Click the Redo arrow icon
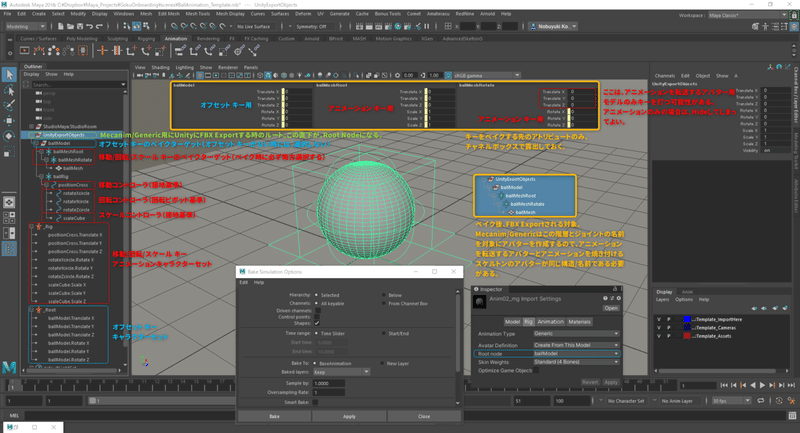The height and width of the screenshot is (433, 800). pyautogui.click(x=99, y=26)
